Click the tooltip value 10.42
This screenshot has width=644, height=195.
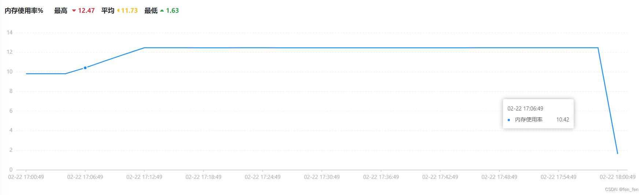pos(563,120)
